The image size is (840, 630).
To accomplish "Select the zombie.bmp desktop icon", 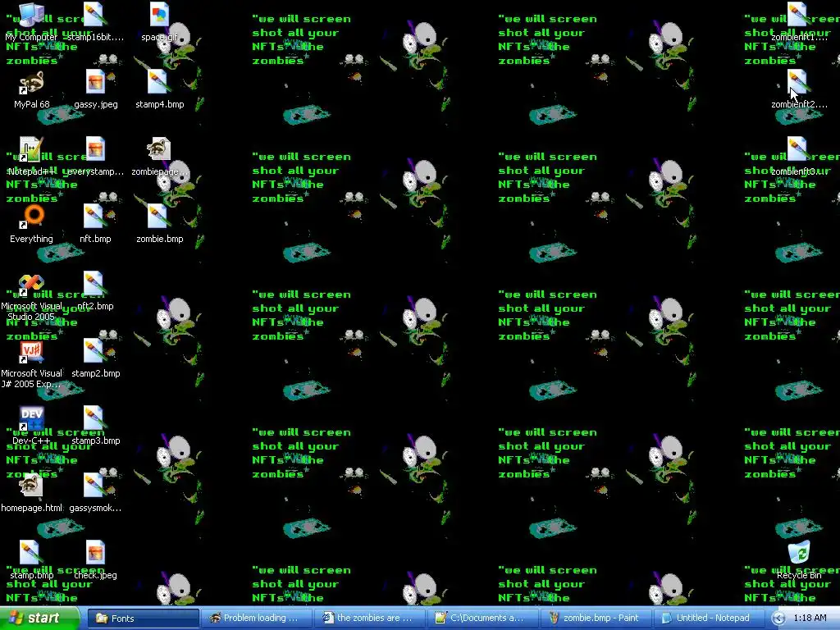I will pos(159,217).
